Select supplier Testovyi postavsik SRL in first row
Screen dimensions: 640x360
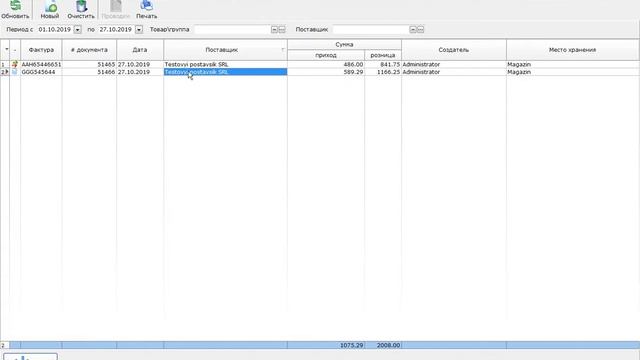[225, 64]
